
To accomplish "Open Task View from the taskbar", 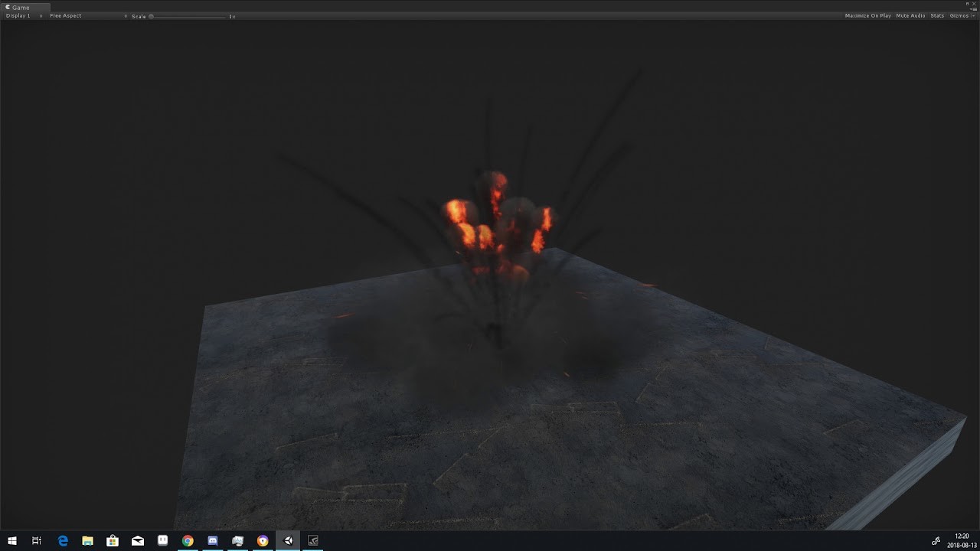I will (x=36, y=541).
